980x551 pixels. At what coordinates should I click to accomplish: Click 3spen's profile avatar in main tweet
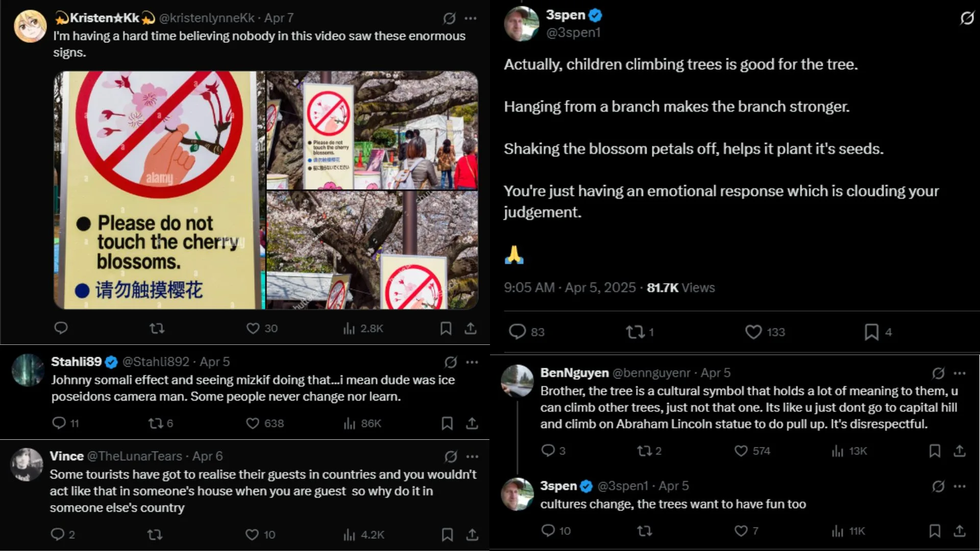pyautogui.click(x=522, y=23)
